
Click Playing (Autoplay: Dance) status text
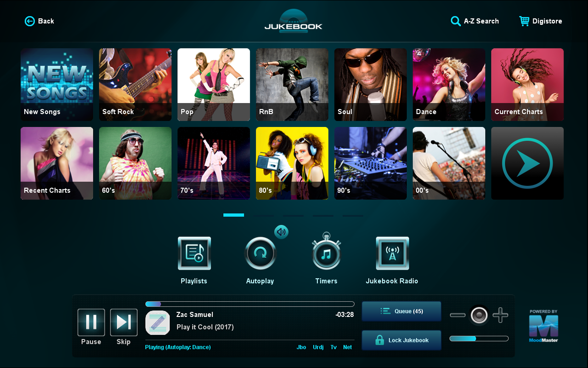(x=178, y=347)
